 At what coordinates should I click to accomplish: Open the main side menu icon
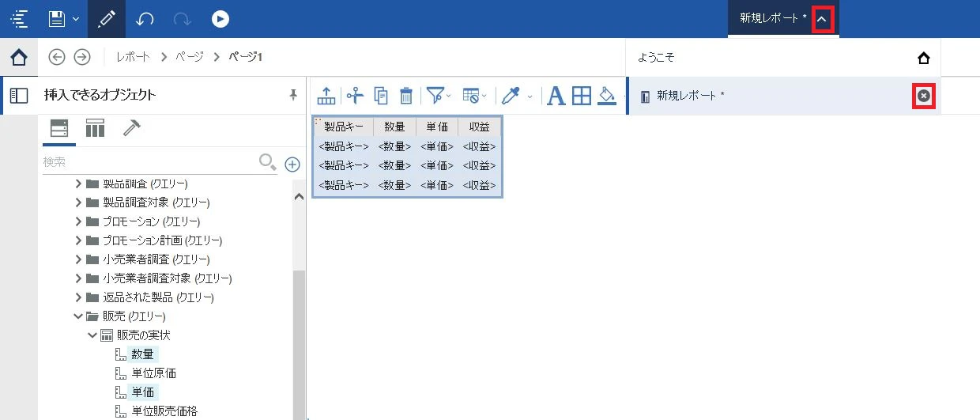click(x=19, y=18)
